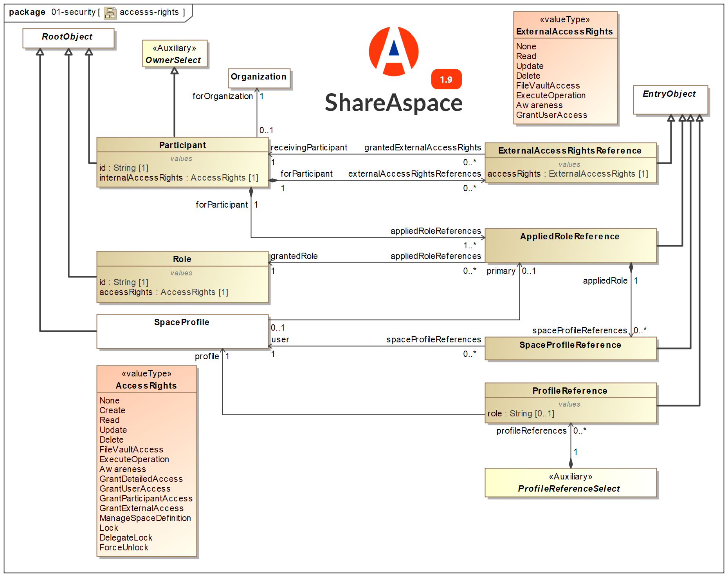Select the OwnerSelect auxiliary stereotype box
Image resolution: width=728 pixels, height=577 pixels.
click(x=175, y=54)
